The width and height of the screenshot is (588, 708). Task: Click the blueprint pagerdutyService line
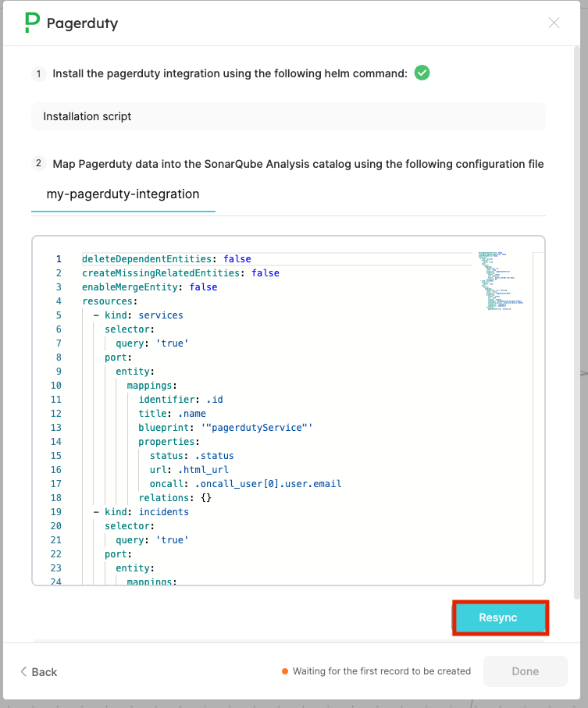[226, 427]
